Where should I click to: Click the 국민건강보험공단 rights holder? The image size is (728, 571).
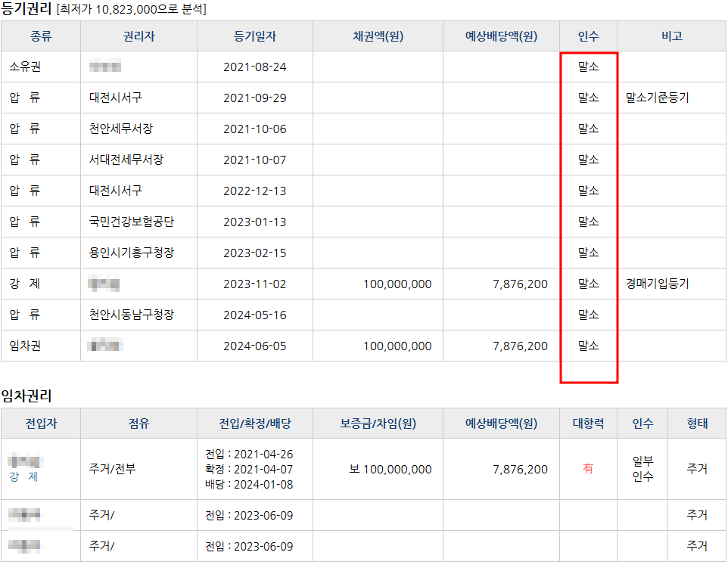[x=132, y=222]
